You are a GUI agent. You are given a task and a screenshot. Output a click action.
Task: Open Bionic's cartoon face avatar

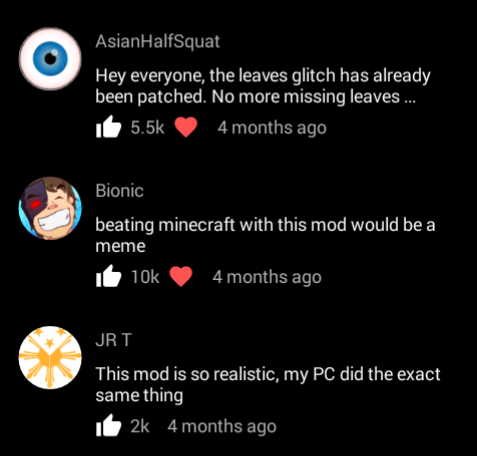tap(50, 208)
